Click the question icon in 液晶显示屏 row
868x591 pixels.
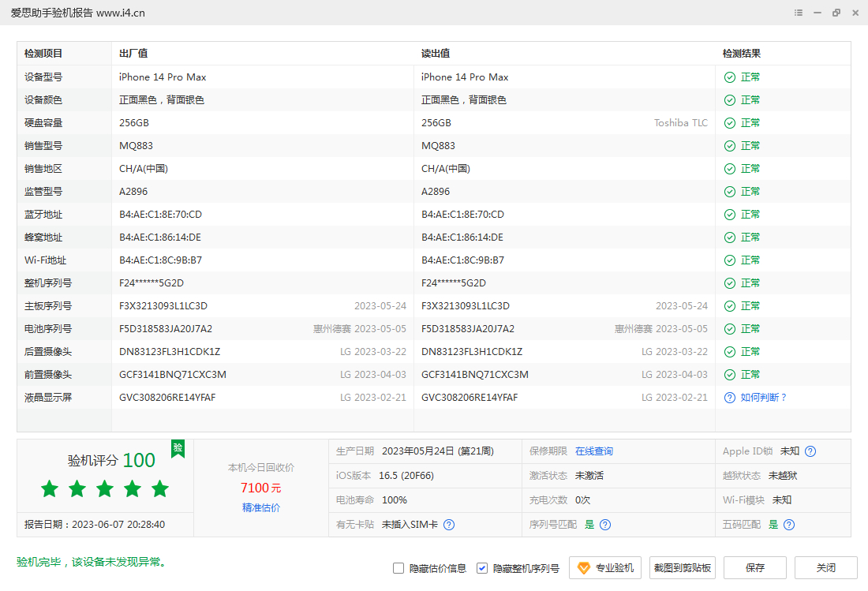click(x=730, y=398)
